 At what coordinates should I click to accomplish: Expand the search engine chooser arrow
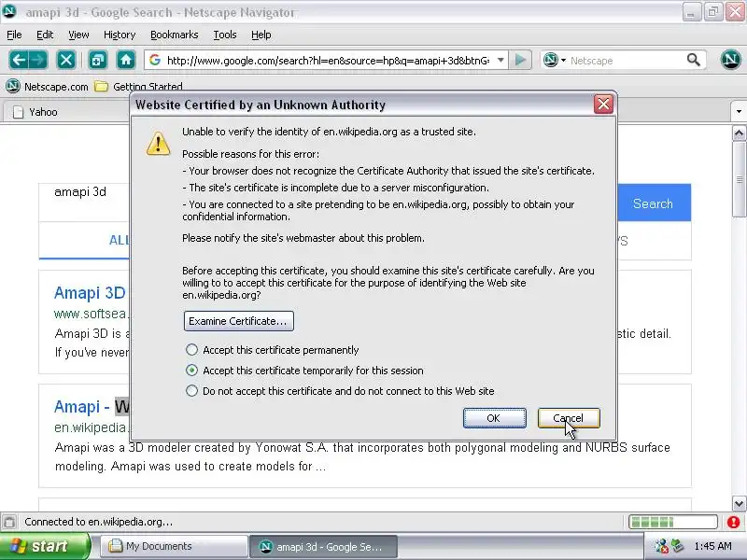564,61
